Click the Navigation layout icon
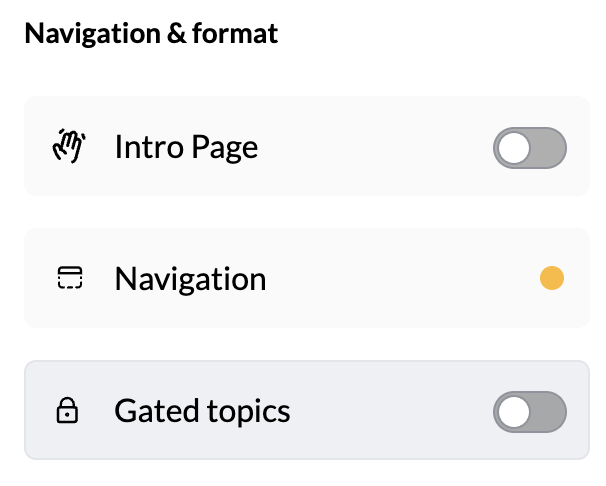606x486 pixels. [x=70, y=278]
